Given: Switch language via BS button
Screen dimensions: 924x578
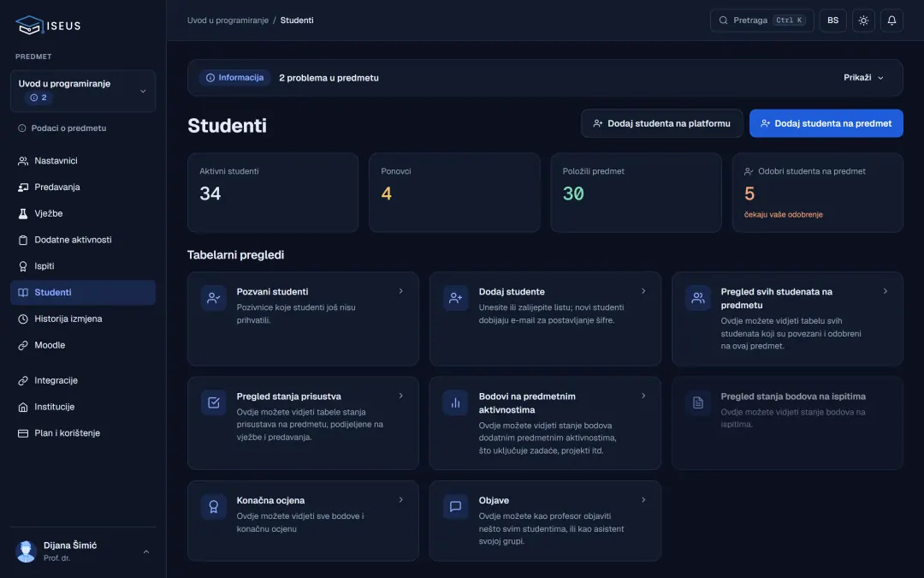Looking at the screenshot, I should click(832, 21).
